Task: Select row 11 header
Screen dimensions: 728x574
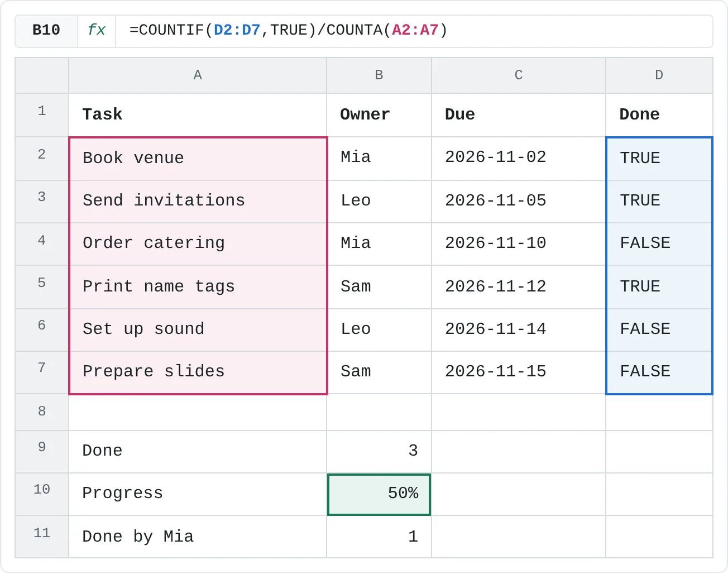Action: (42, 537)
